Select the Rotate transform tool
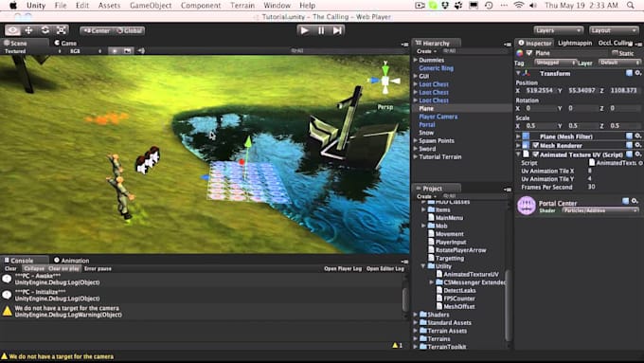 point(45,30)
